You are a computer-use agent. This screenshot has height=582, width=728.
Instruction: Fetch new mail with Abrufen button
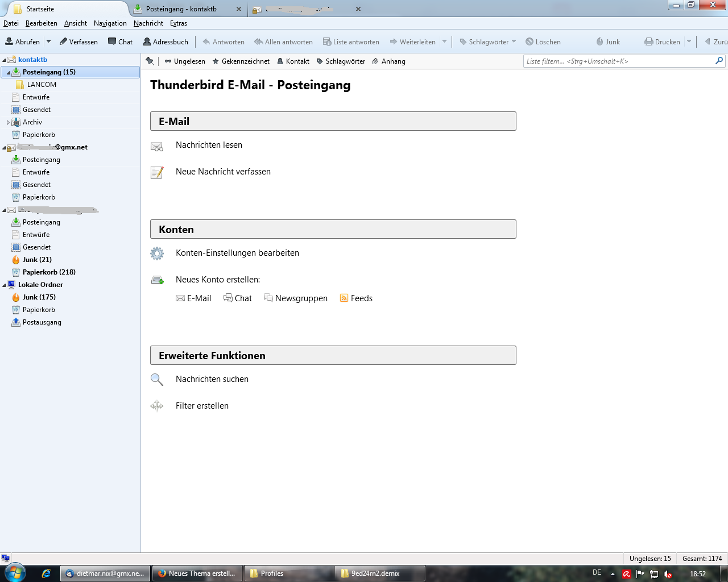22,41
